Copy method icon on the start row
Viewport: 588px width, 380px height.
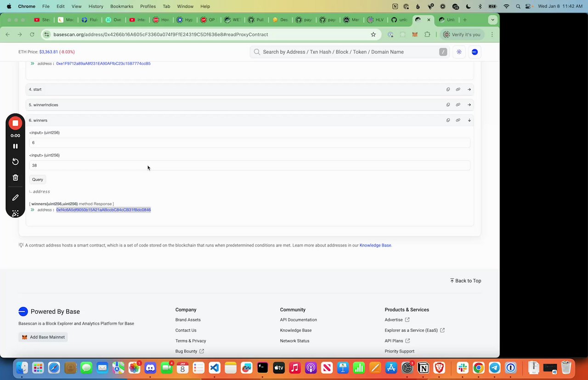pyautogui.click(x=448, y=90)
